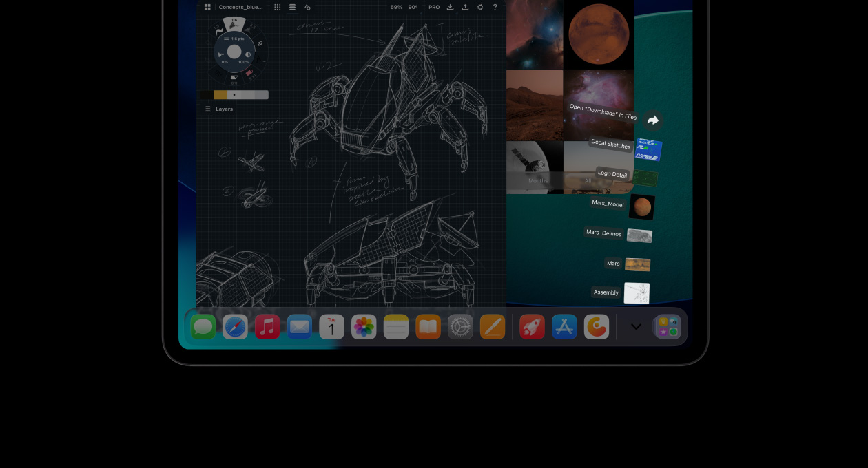
Task: Open Concepts settings gear icon
Action: tap(480, 7)
